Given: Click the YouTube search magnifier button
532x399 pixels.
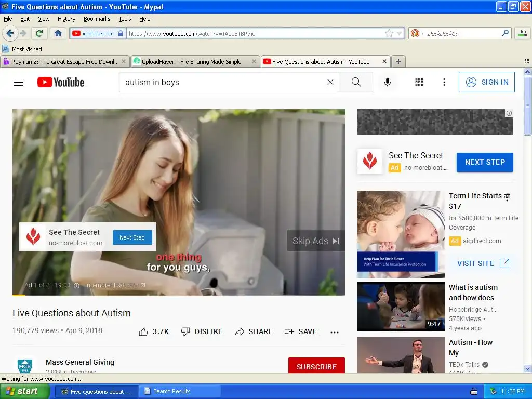Looking at the screenshot, I should point(356,82).
